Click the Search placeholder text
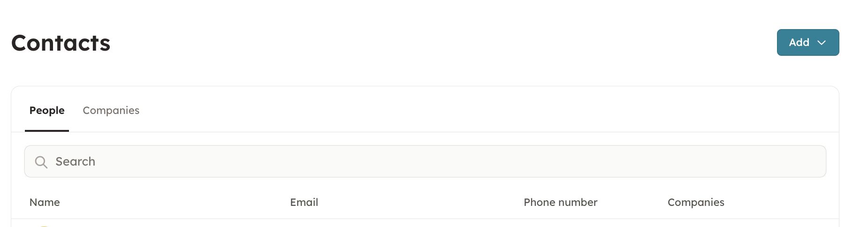Image resolution: width=868 pixels, height=227 pixels. point(76,162)
